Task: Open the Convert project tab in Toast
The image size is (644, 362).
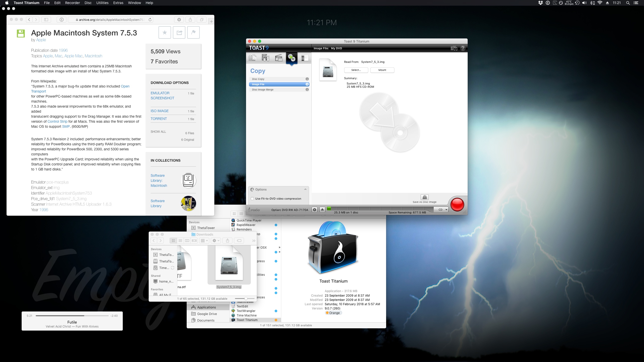Action: coord(305,58)
